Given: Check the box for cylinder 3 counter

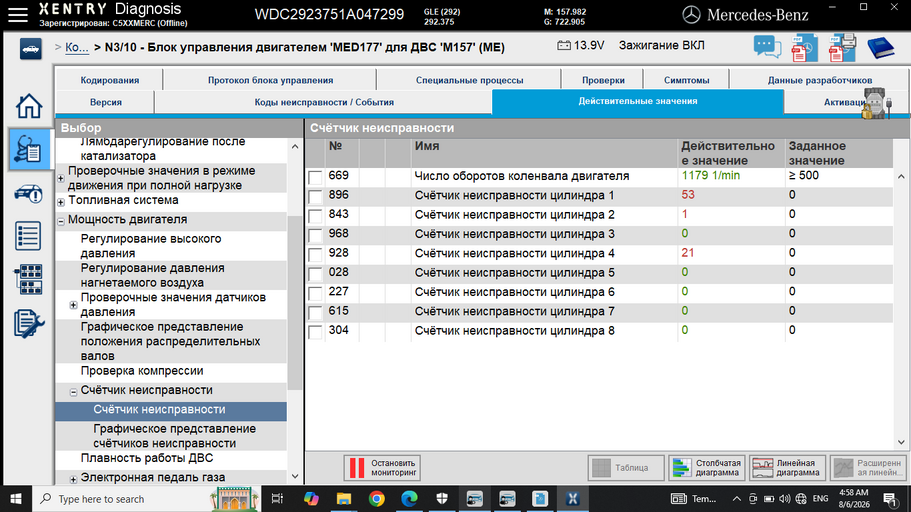Looking at the screenshot, I should 315,235.
